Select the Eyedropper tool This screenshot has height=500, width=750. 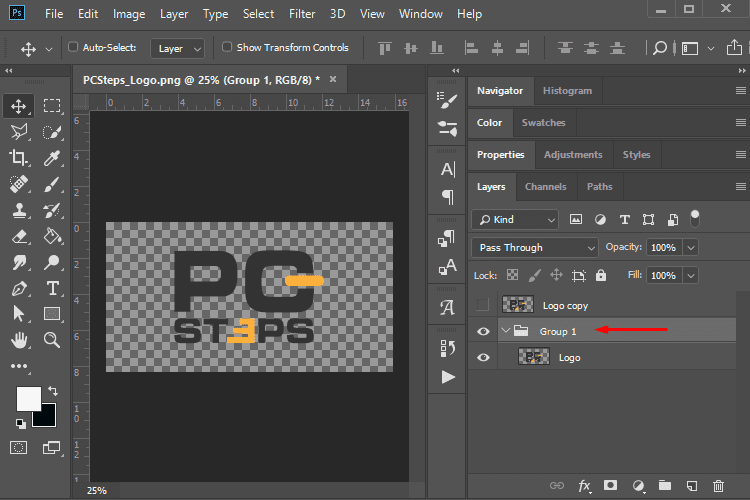click(52, 157)
